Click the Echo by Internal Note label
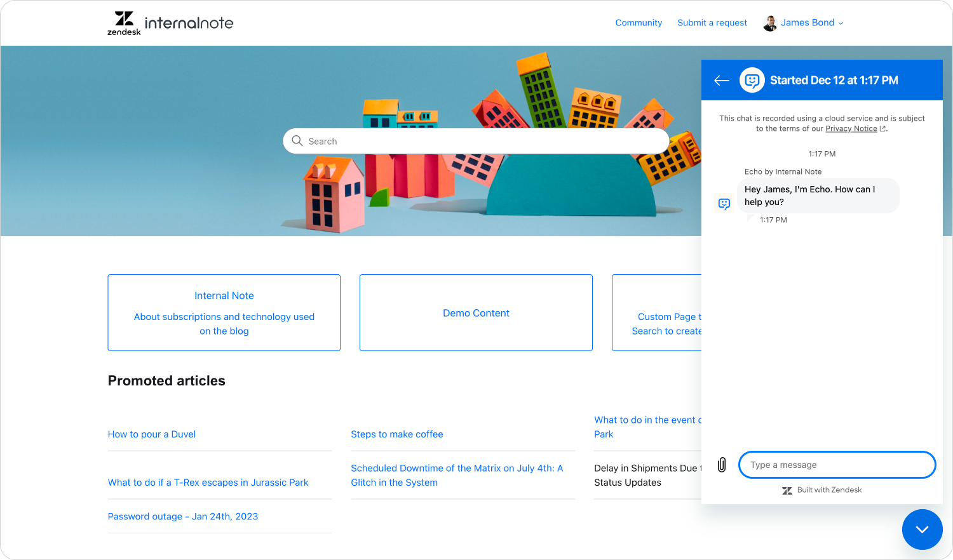This screenshot has width=953, height=560. (783, 171)
